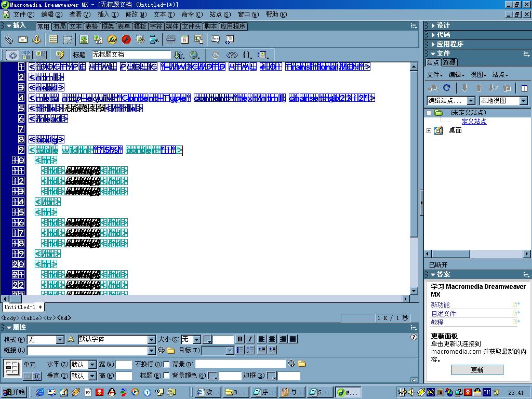The image size is (532, 399).
Task: Open the 格式 format dropdown
Action: click(x=60, y=340)
